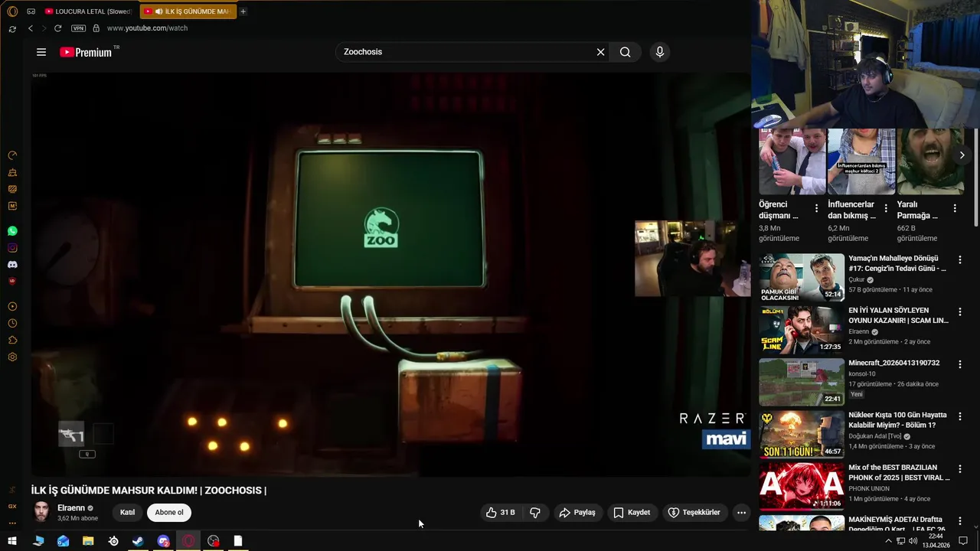Image resolution: width=980 pixels, height=551 pixels.
Task: Open the Yamaç'ın Mahalleye Dönüşü thumbnail
Action: click(802, 277)
